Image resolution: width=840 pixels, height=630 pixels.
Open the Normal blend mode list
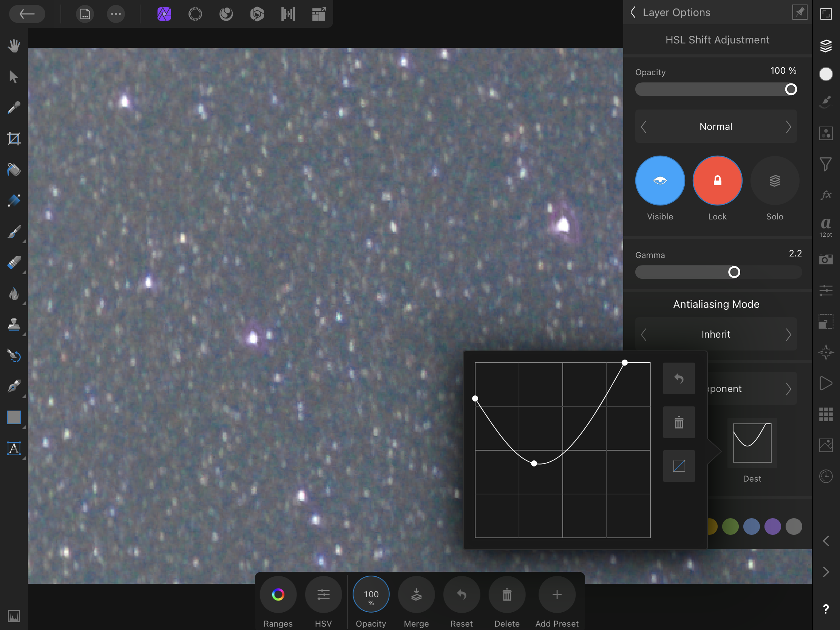pos(716,127)
